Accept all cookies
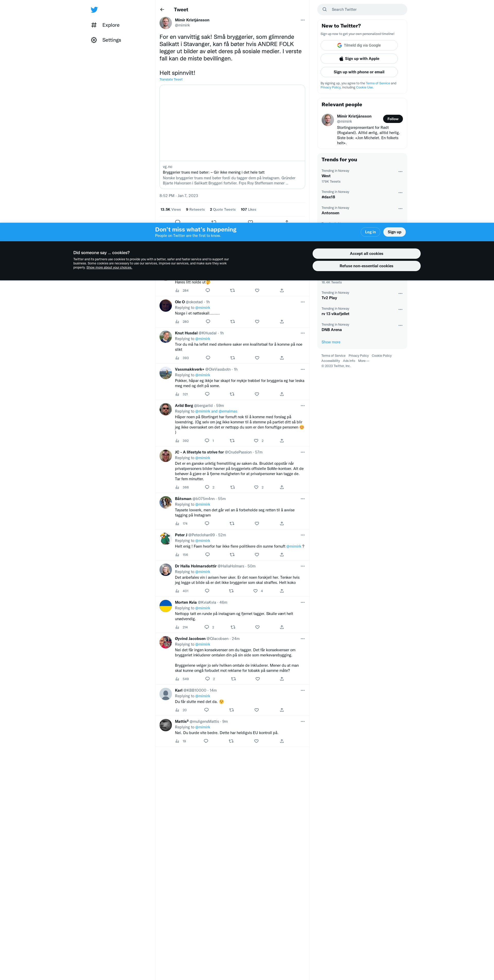This screenshot has width=494, height=980. (x=366, y=254)
